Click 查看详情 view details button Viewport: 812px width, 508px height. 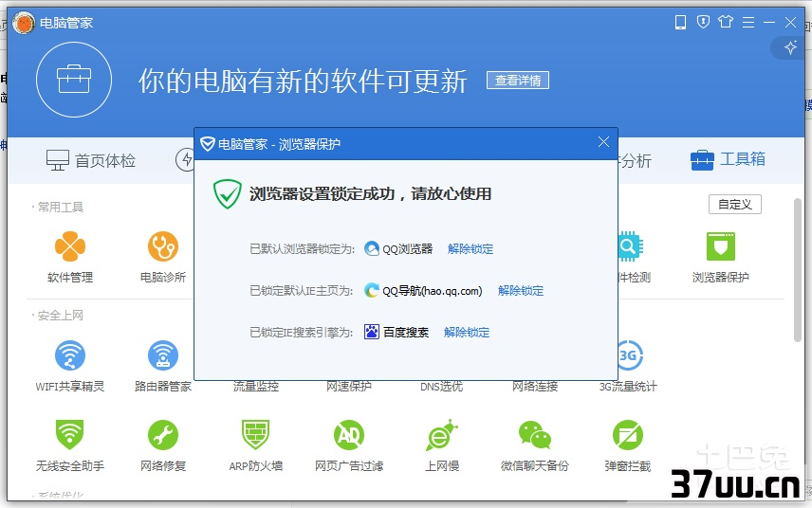[x=518, y=81]
